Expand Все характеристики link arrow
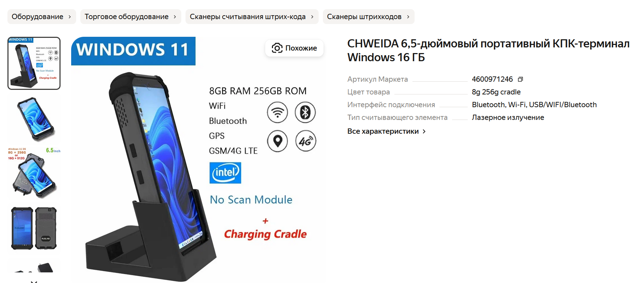Image resolution: width=644 pixels, height=283 pixels. [x=424, y=131]
